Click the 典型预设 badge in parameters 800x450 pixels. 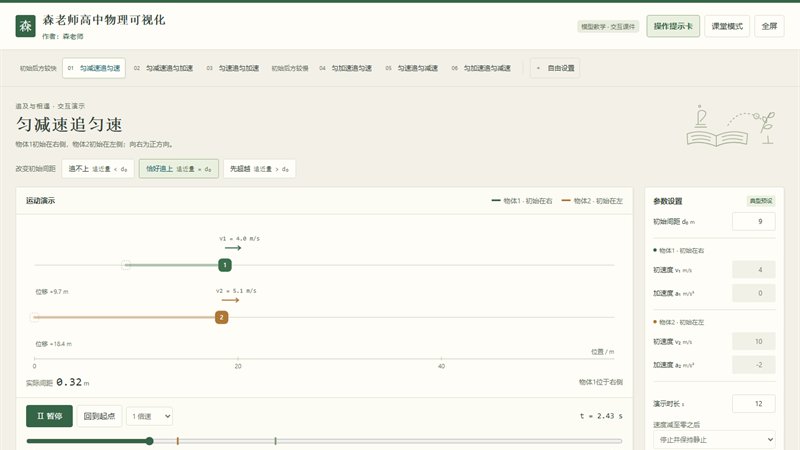pos(761,201)
